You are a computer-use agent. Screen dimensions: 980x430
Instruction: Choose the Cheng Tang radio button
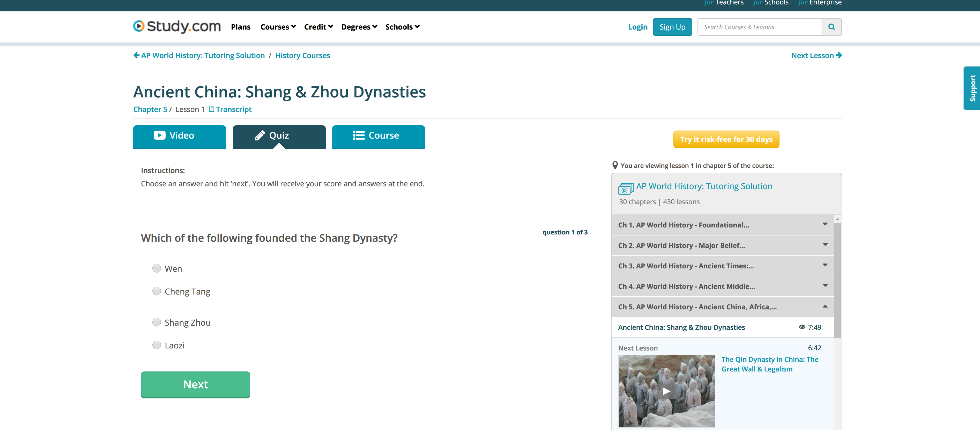[x=156, y=291]
